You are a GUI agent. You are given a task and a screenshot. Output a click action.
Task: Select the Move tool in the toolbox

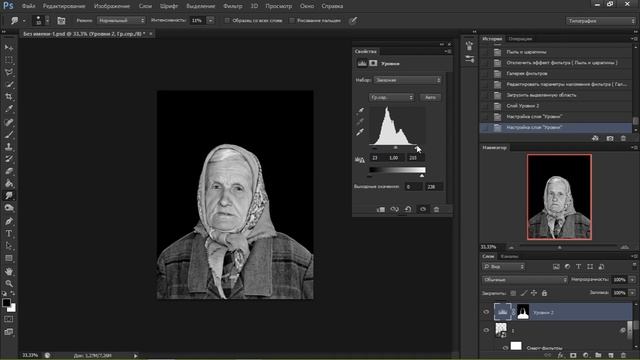point(9,48)
